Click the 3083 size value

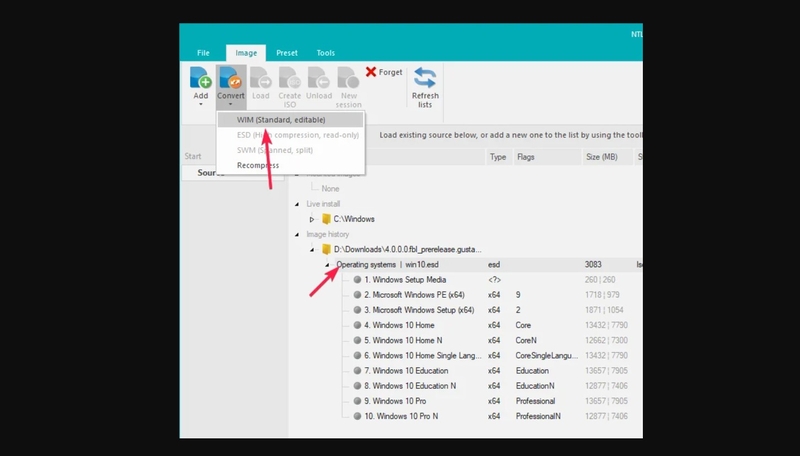coord(593,265)
